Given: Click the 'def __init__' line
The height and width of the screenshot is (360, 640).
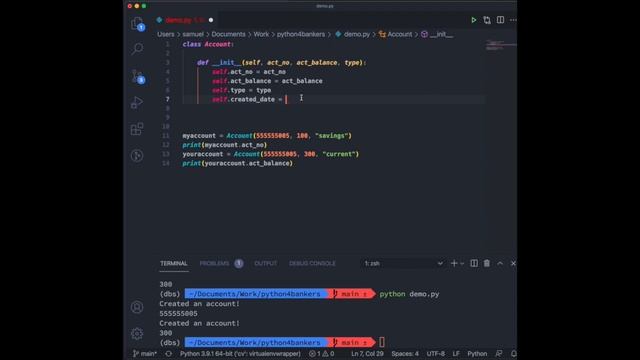Looking at the screenshot, I should (282, 62).
